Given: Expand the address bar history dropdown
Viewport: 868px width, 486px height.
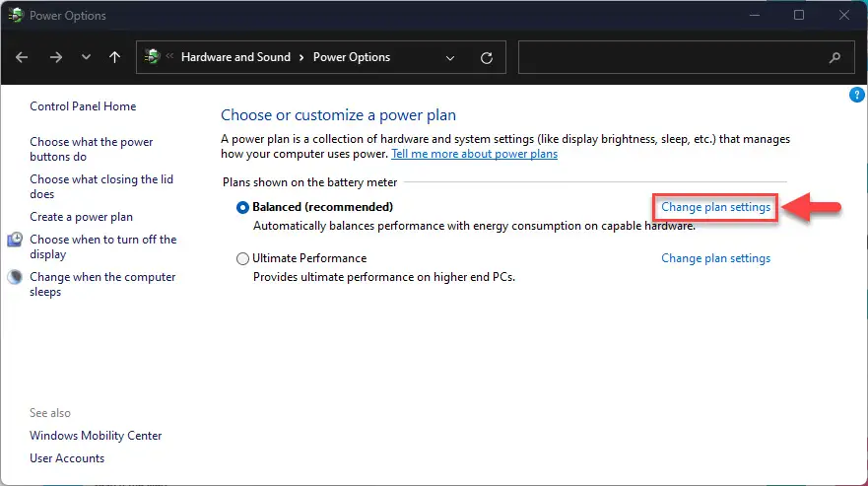Looking at the screenshot, I should coord(450,57).
